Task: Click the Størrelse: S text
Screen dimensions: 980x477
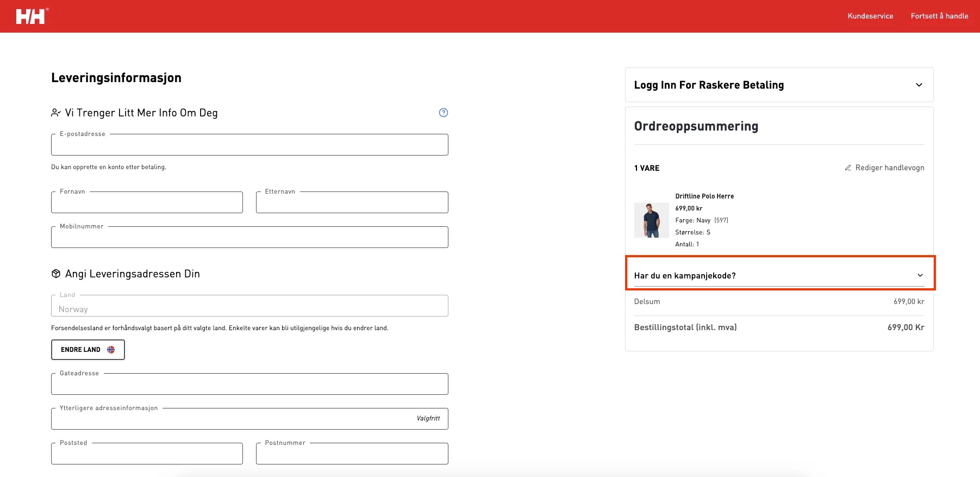Action: [x=692, y=232]
